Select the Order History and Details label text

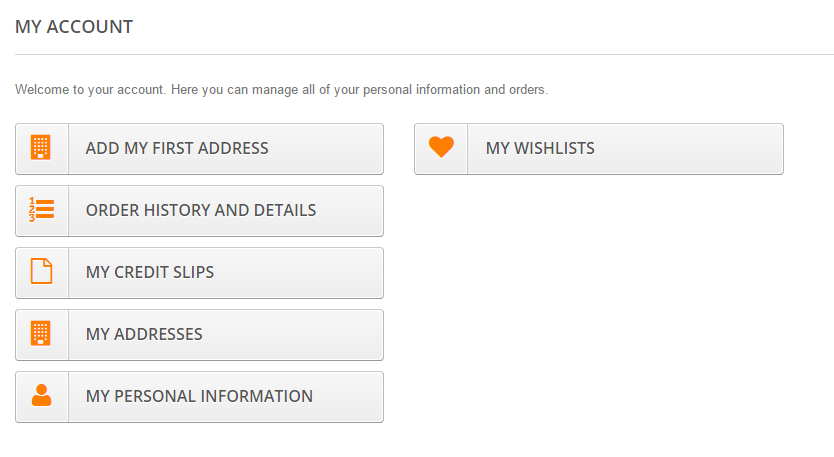point(201,211)
